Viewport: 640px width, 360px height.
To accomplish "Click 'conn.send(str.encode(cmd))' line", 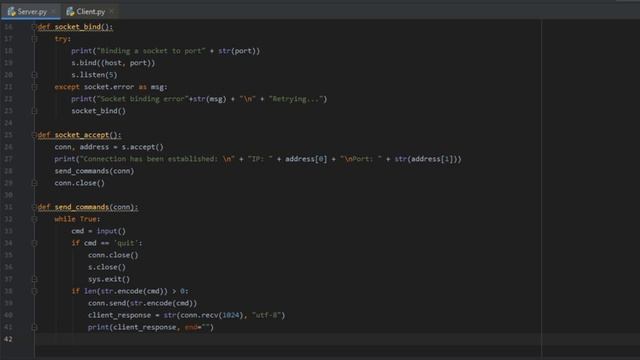I will [142, 303].
